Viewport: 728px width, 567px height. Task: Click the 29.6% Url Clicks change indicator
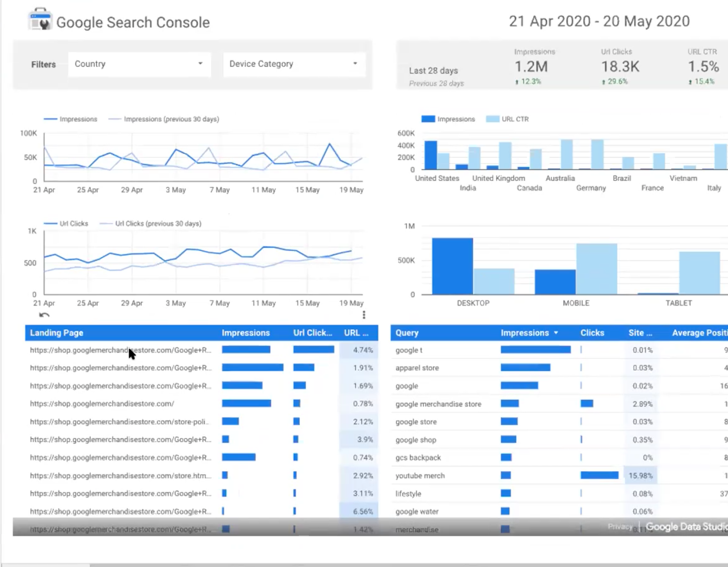pos(615,81)
